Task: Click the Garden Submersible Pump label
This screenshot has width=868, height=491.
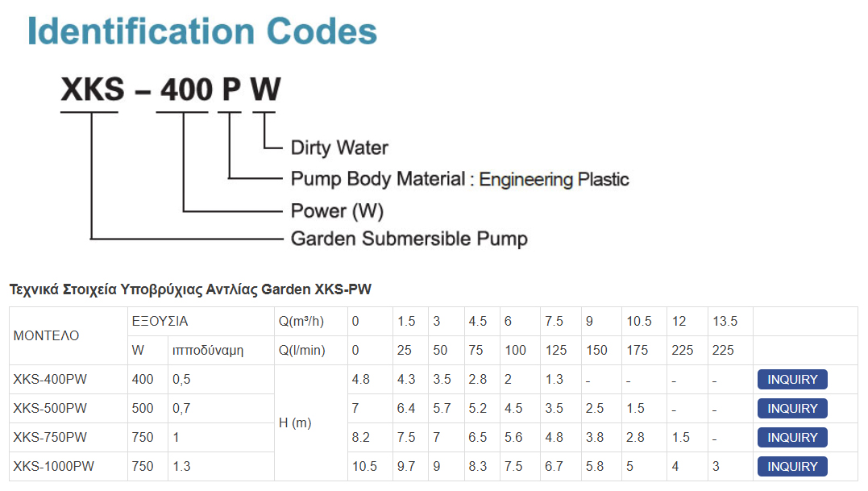Action: click(x=409, y=239)
